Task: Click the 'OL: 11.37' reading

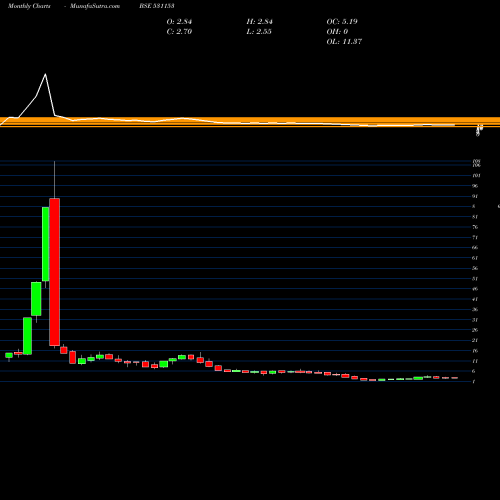Action: (344, 42)
